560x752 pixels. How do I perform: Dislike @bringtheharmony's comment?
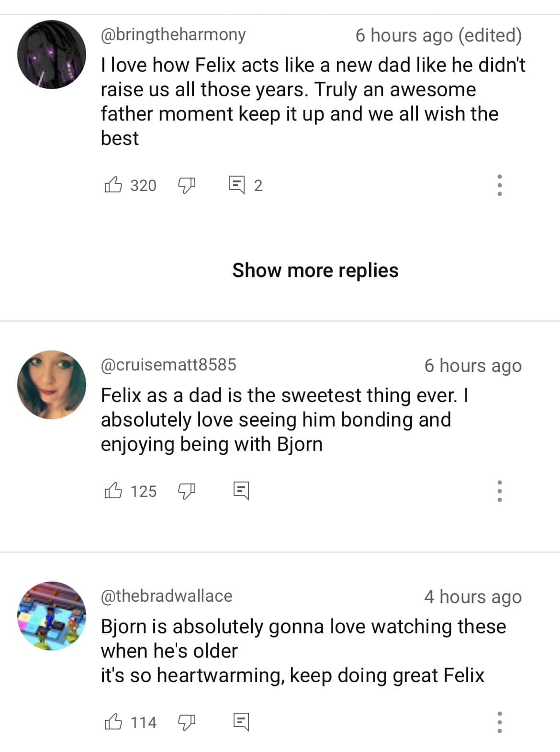click(x=187, y=185)
